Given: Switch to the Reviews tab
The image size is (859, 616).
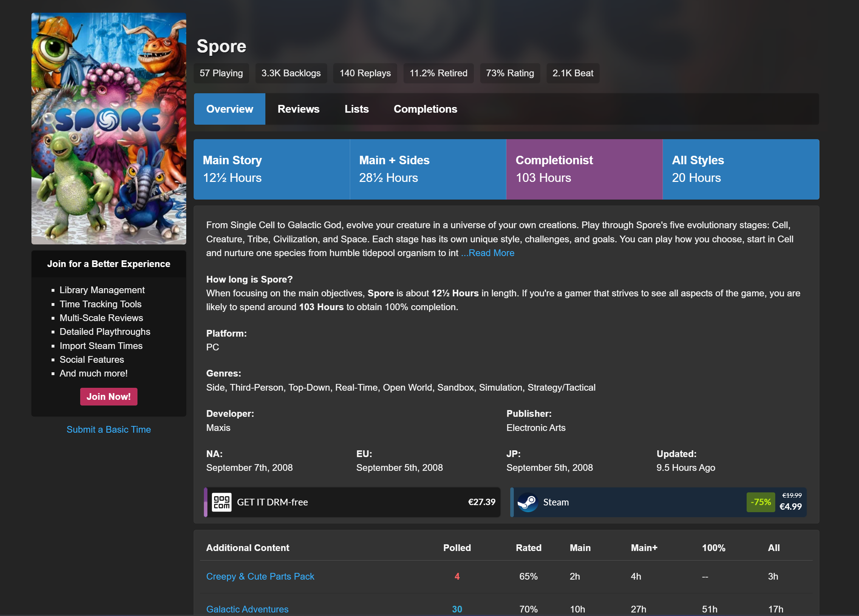Looking at the screenshot, I should 298,109.
